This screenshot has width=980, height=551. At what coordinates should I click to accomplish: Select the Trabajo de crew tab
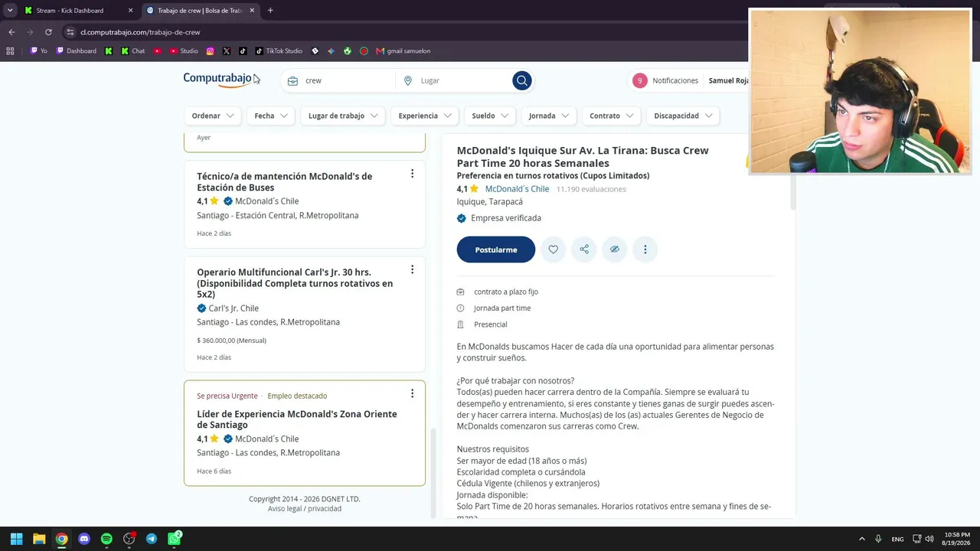pos(199,11)
